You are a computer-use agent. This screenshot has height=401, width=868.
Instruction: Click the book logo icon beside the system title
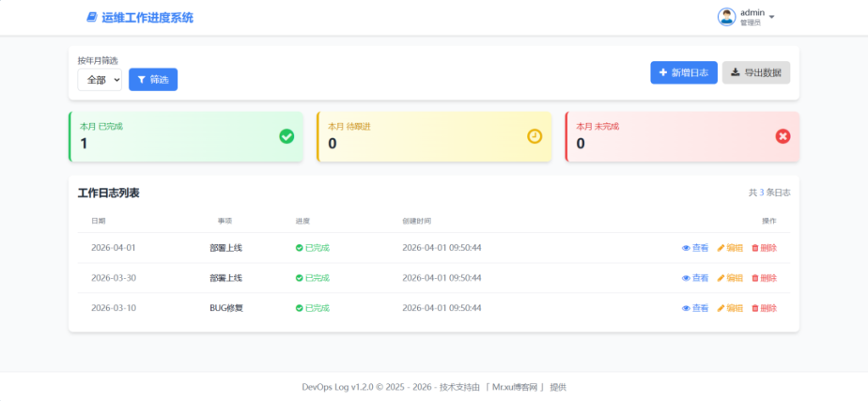[92, 18]
